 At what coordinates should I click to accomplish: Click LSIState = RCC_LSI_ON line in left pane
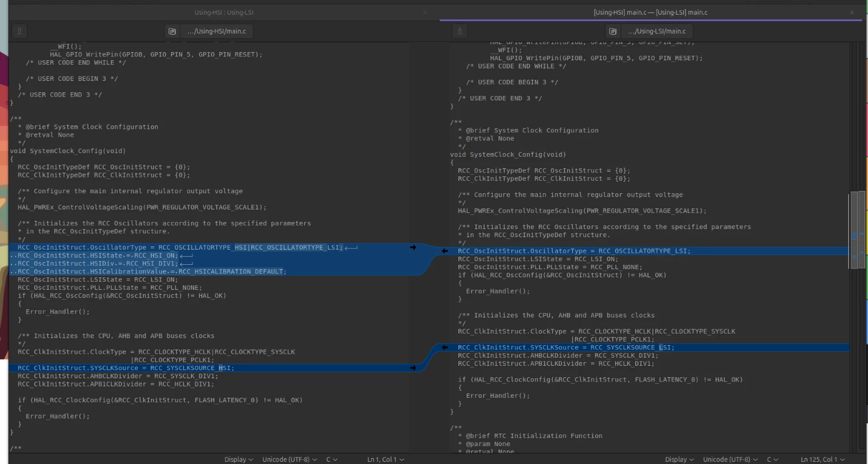pyautogui.click(x=98, y=280)
